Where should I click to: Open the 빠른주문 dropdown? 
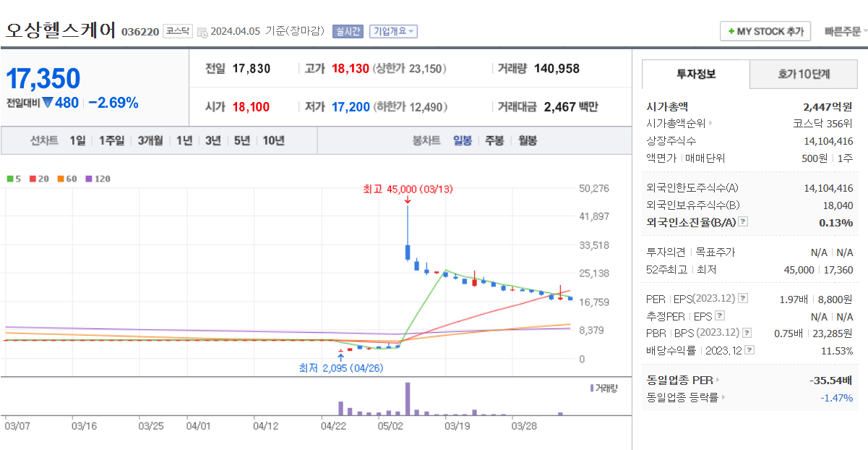(x=846, y=31)
